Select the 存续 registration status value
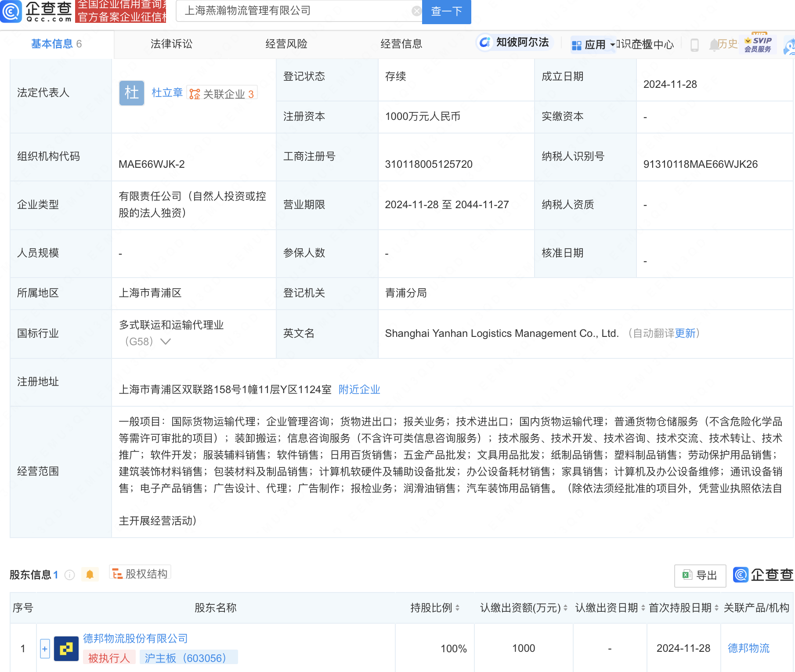 395,76
